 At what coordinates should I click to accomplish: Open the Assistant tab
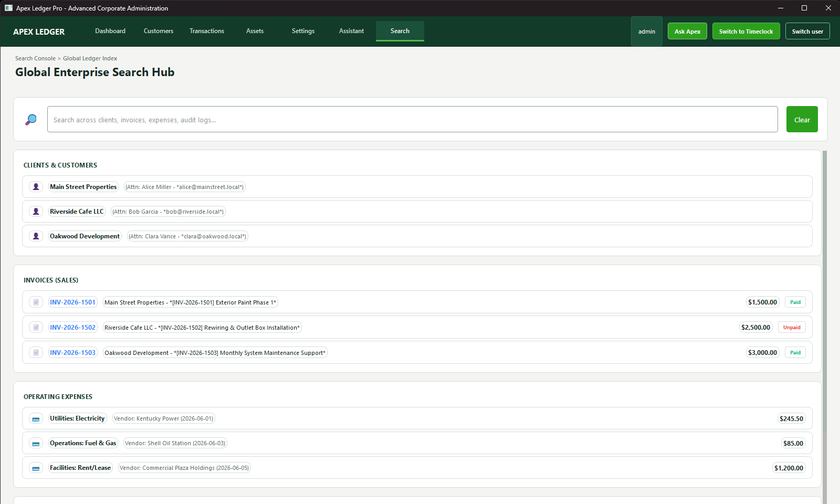pyautogui.click(x=352, y=31)
